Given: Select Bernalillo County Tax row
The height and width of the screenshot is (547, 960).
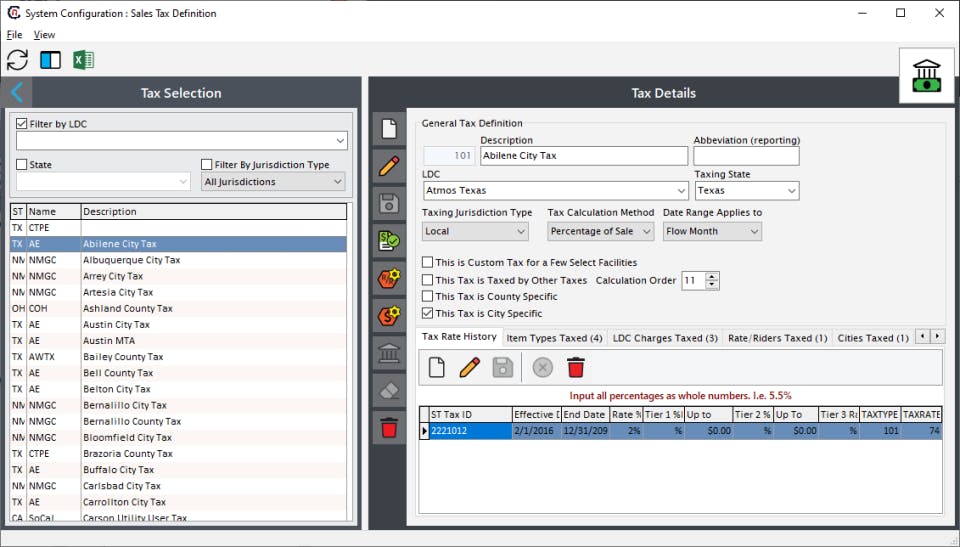Looking at the screenshot, I should [178, 421].
